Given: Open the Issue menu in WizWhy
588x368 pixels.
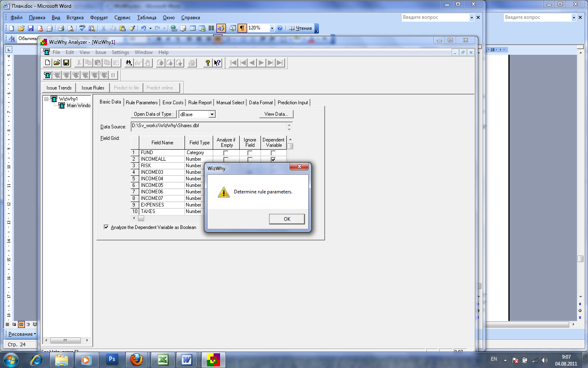Looking at the screenshot, I should tap(101, 52).
